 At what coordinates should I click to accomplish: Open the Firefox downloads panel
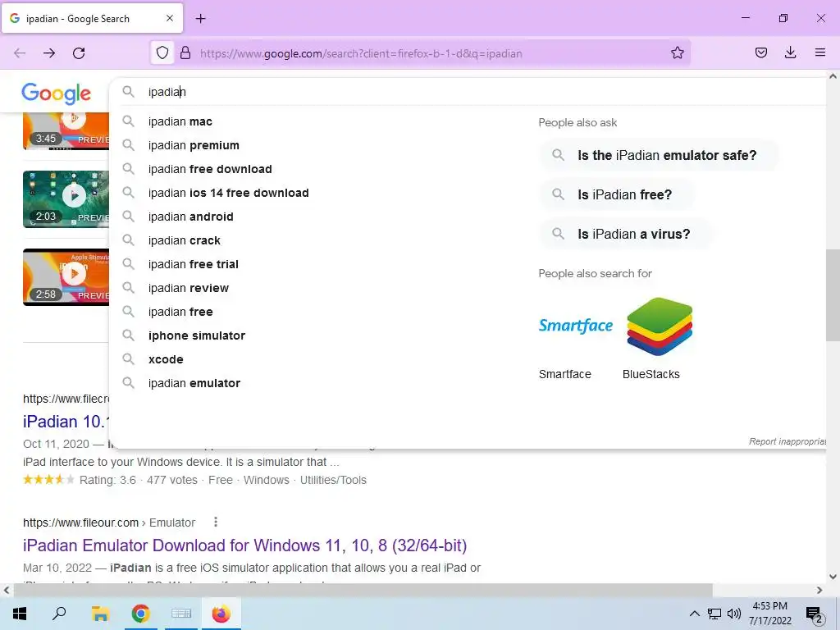790,53
